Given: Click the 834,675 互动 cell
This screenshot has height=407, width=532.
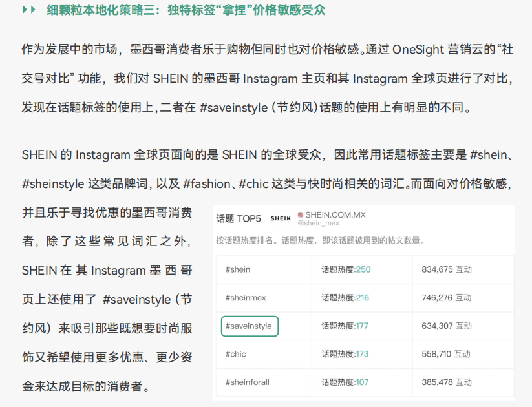Looking at the screenshot, I should [x=446, y=269].
